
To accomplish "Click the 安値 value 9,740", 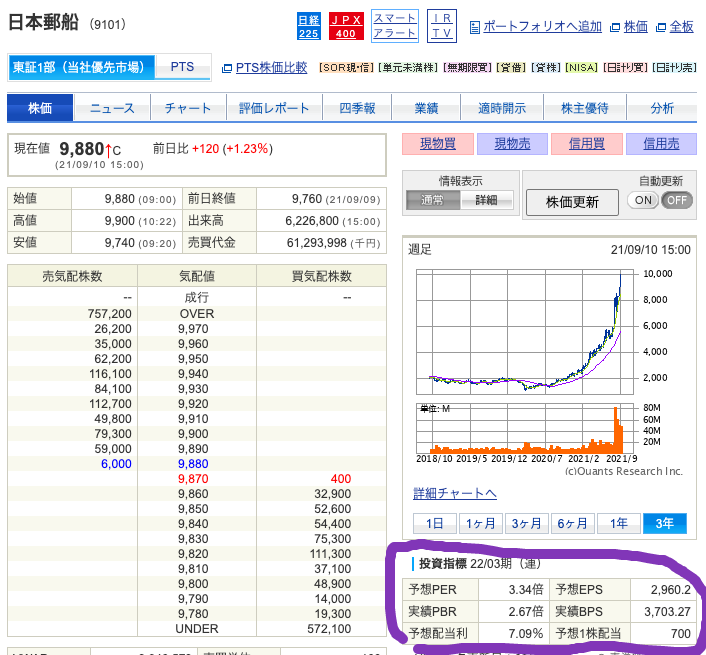I will (x=120, y=243).
